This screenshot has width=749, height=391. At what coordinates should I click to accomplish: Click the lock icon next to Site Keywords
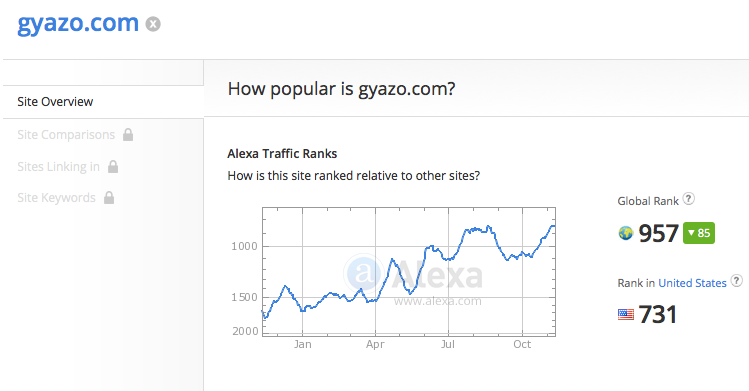(109, 198)
